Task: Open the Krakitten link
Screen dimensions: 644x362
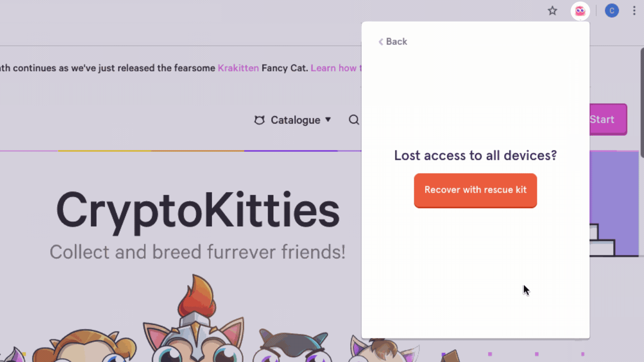Action: 238,68
